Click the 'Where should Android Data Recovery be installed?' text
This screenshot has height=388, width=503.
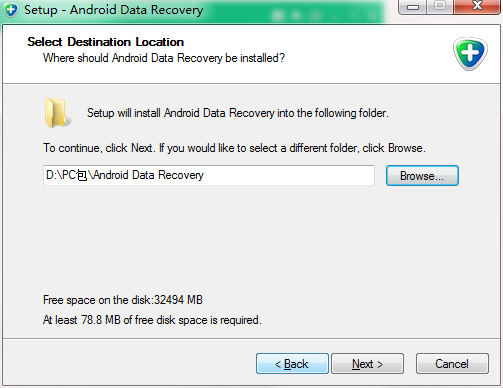(x=164, y=58)
